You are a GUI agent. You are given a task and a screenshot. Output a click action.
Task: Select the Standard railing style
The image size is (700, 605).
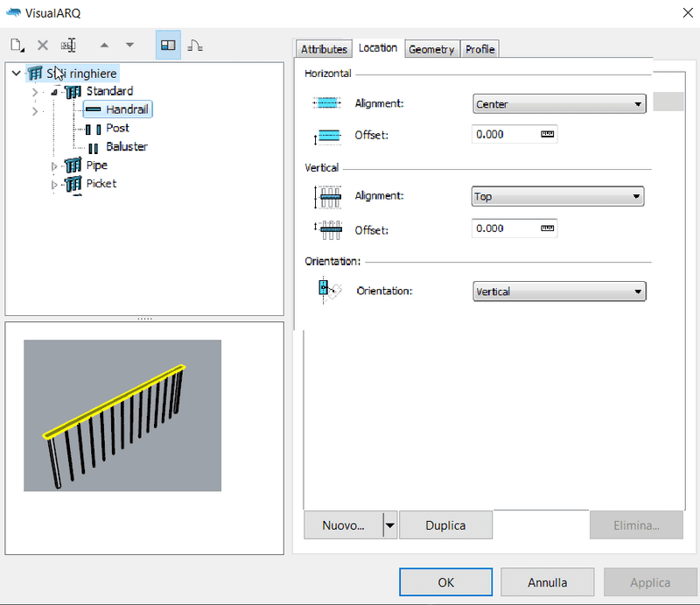pos(109,91)
